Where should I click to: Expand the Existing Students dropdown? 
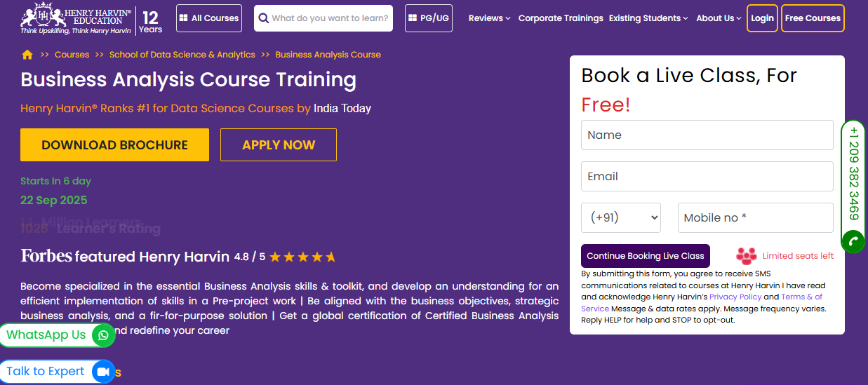coord(648,18)
